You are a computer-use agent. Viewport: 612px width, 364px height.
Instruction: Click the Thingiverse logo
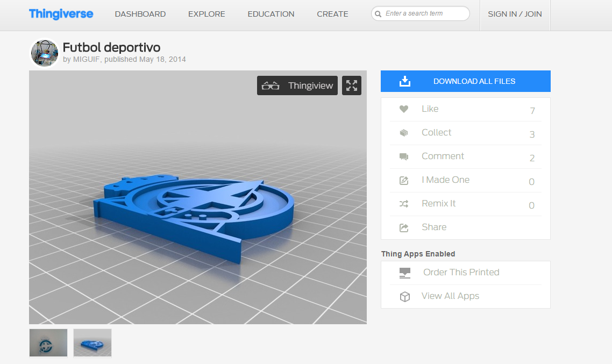(x=61, y=13)
